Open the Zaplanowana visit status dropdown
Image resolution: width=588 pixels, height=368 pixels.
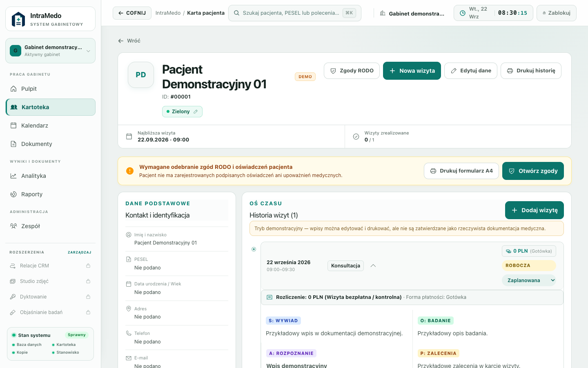[x=529, y=280]
